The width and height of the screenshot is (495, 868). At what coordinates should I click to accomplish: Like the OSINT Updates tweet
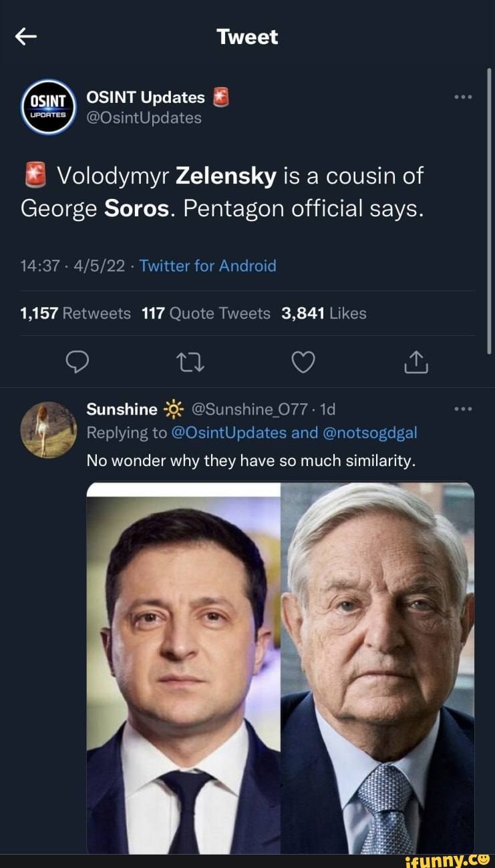(x=303, y=362)
